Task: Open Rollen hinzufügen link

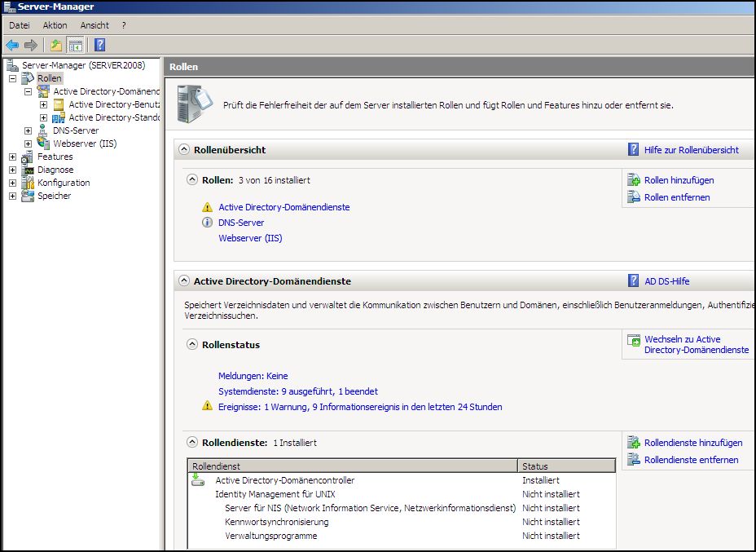Action: [x=679, y=180]
